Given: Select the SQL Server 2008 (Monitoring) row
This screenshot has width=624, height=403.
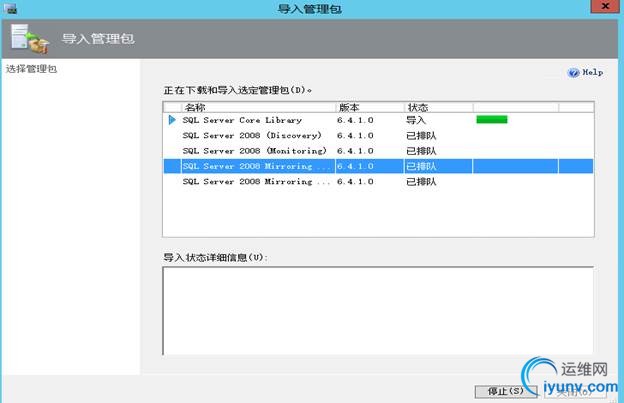Looking at the screenshot, I should pos(378,151).
